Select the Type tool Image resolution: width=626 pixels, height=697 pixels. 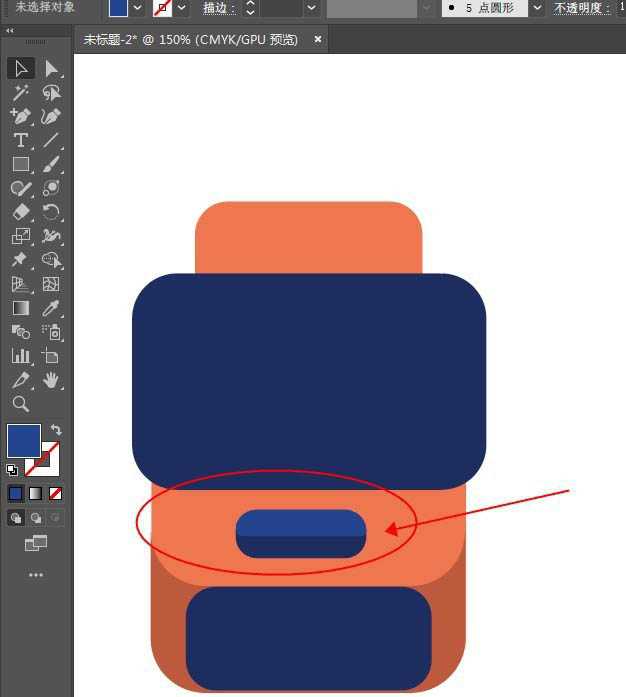pos(20,140)
